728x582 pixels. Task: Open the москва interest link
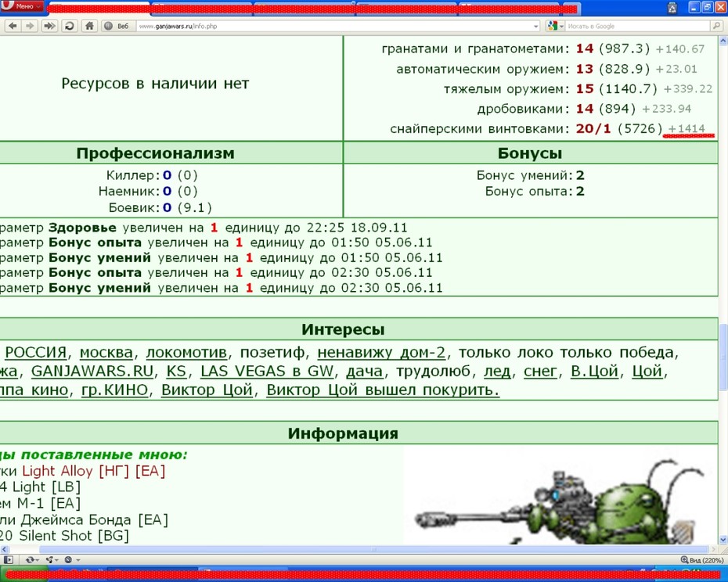(106, 353)
